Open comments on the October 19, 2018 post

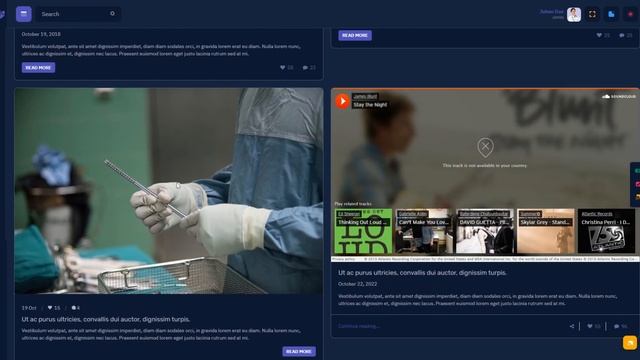click(x=305, y=68)
